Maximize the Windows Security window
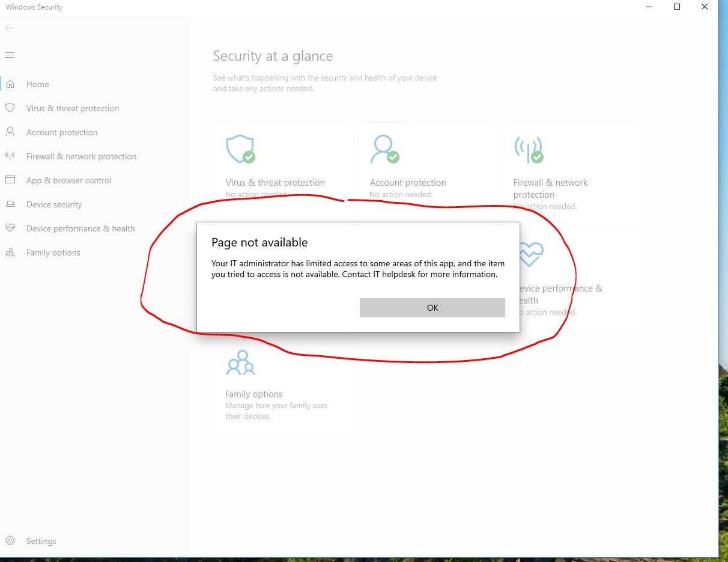Image resolution: width=728 pixels, height=562 pixels. (x=677, y=7)
